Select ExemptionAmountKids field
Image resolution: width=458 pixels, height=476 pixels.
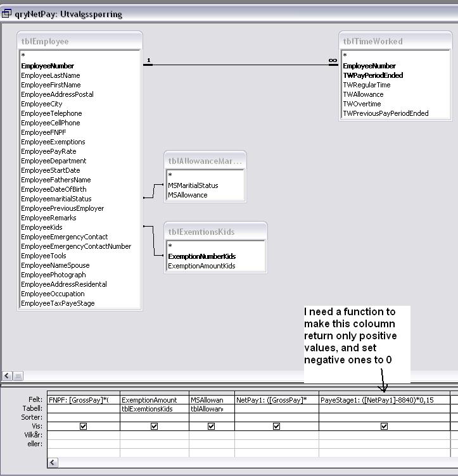(216, 266)
